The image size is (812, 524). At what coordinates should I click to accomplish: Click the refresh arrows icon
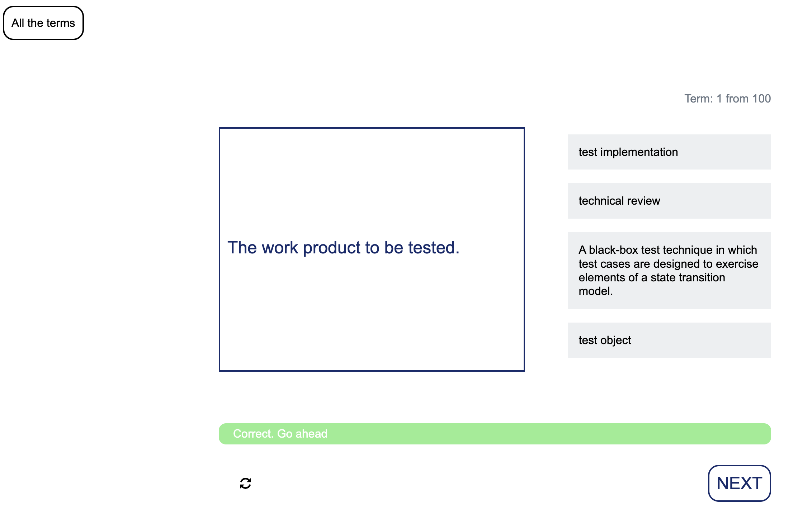pos(245,483)
